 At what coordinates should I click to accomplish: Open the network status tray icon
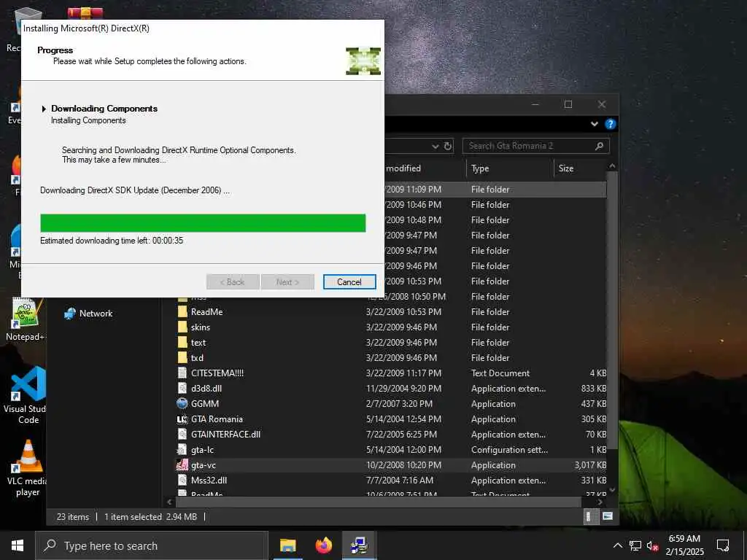[x=635, y=545]
